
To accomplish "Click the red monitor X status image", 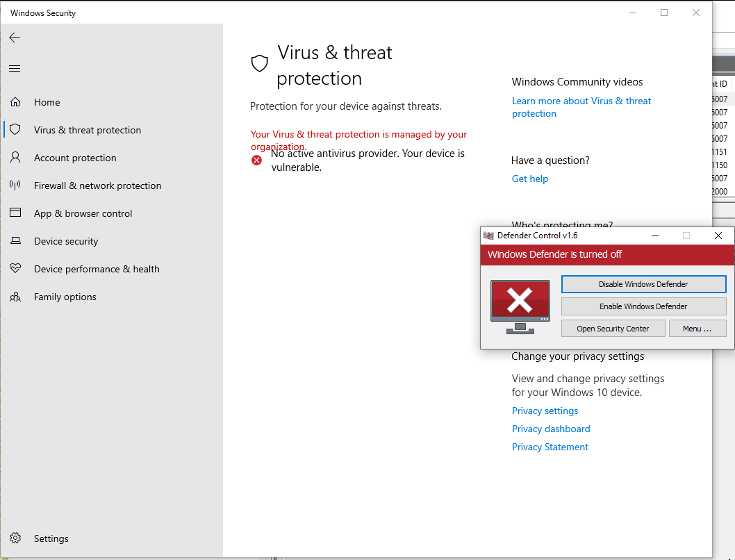I will tap(520, 307).
